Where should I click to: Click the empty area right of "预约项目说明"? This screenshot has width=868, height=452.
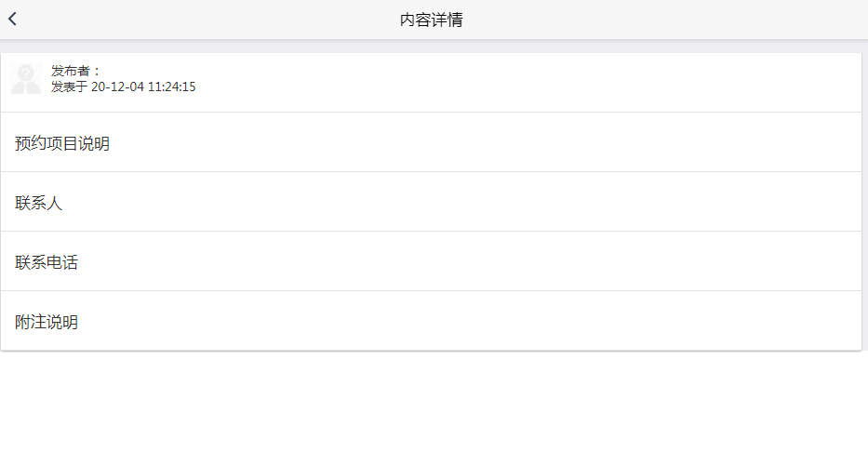484,143
